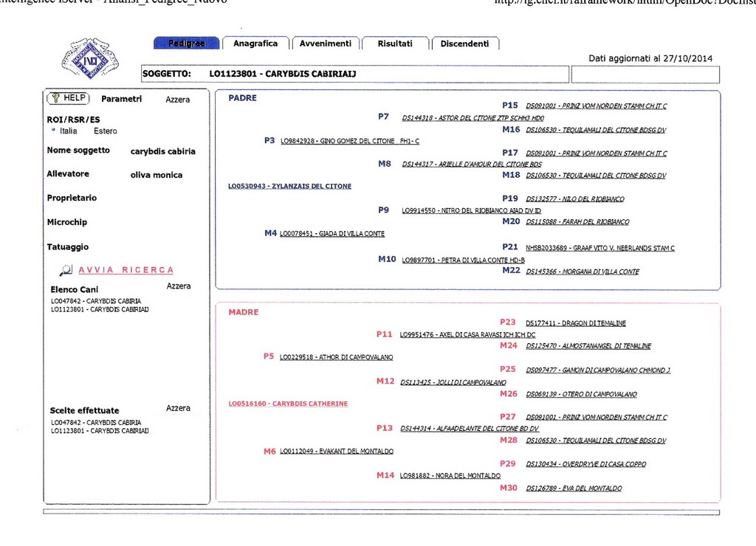
Task: Open P11 AXEL DI CASA RAVASI link
Action: coord(467,334)
